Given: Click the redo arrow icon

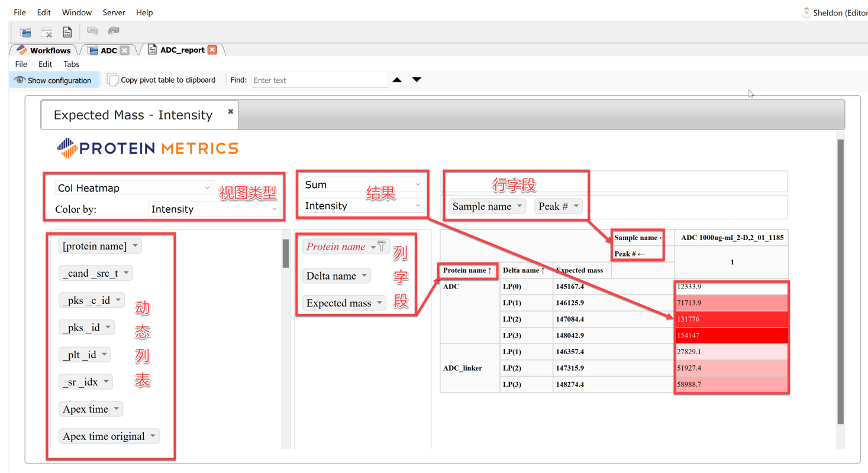Looking at the screenshot, I should pyautogui.click(x=114, y=31).
